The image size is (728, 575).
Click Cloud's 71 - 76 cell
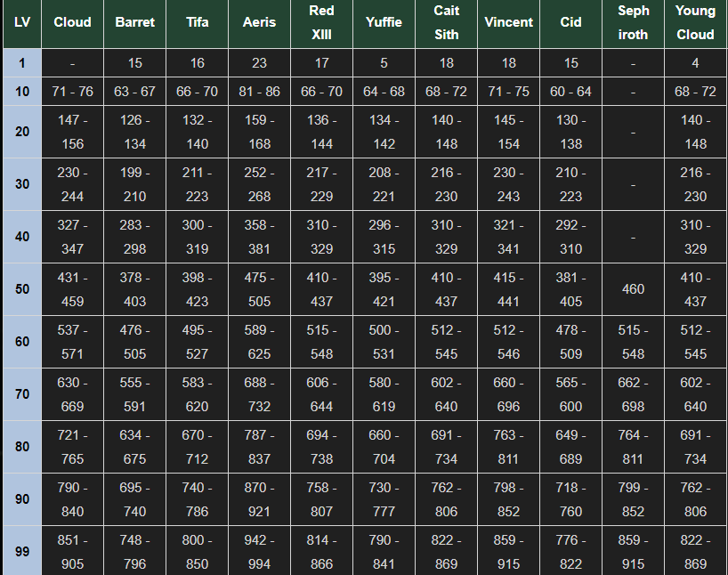click(72, 92)
